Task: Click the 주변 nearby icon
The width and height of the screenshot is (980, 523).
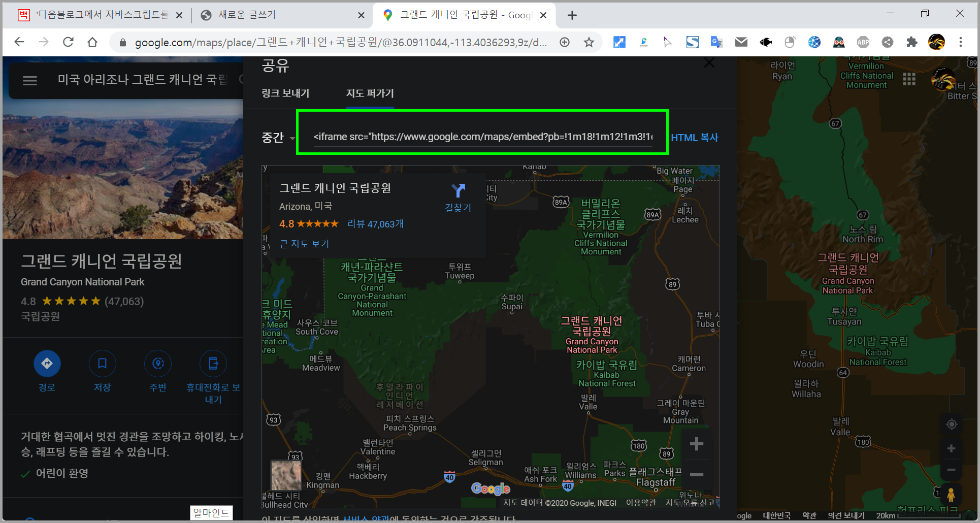Action: point(158,364)
